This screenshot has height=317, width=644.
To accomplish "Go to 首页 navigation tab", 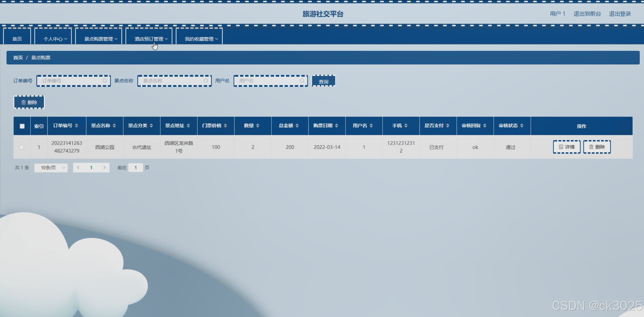I will point(17,39).
